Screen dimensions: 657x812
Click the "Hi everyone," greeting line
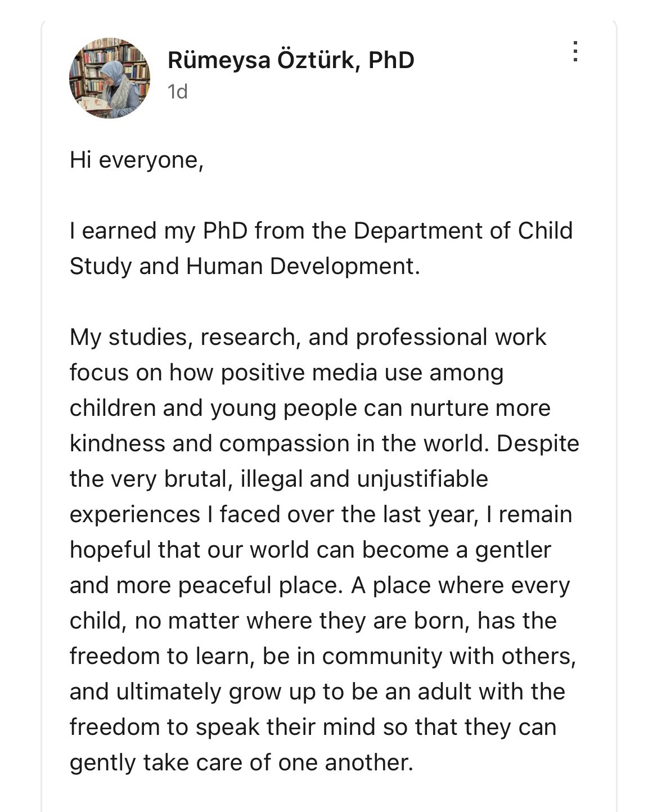(x=136, y=160)
